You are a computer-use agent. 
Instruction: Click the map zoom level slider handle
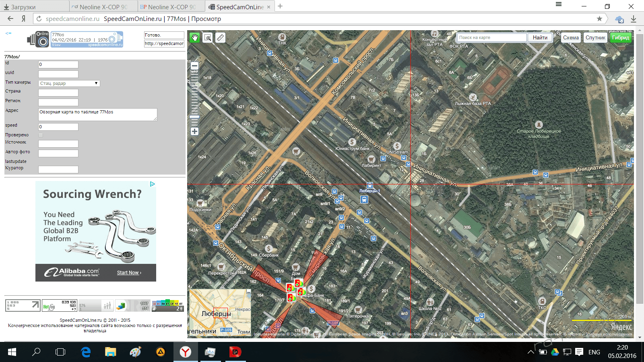pos(194,117)
